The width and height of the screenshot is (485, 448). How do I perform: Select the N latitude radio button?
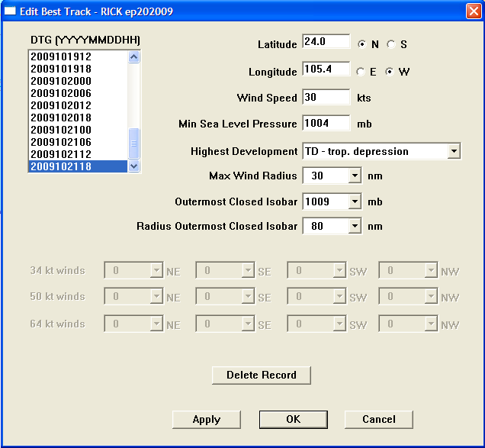[361, 44]
